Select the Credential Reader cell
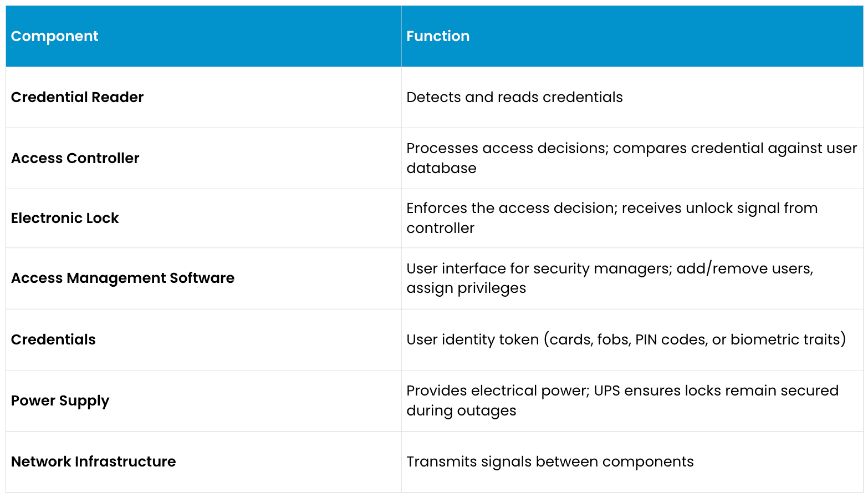Screen dimensions: 868x497 [77, 97]
